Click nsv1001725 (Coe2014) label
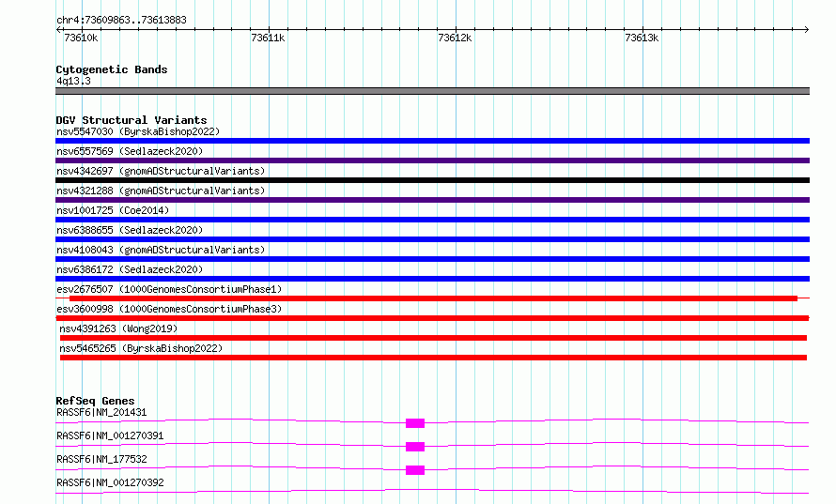This screenshot has height=504, width=836. 113,210
